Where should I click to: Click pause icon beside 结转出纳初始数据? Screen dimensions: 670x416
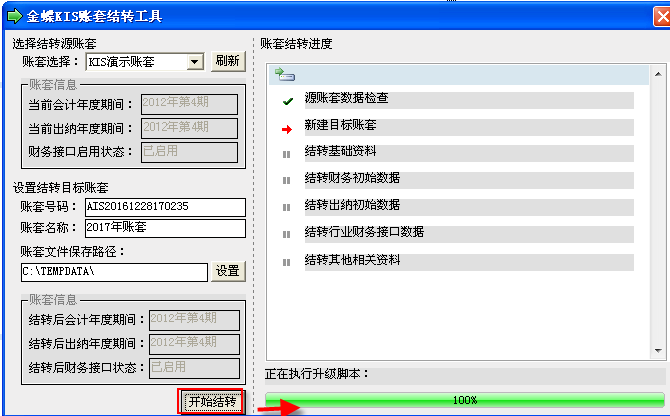pyautogui.click(x=286, y=207)
